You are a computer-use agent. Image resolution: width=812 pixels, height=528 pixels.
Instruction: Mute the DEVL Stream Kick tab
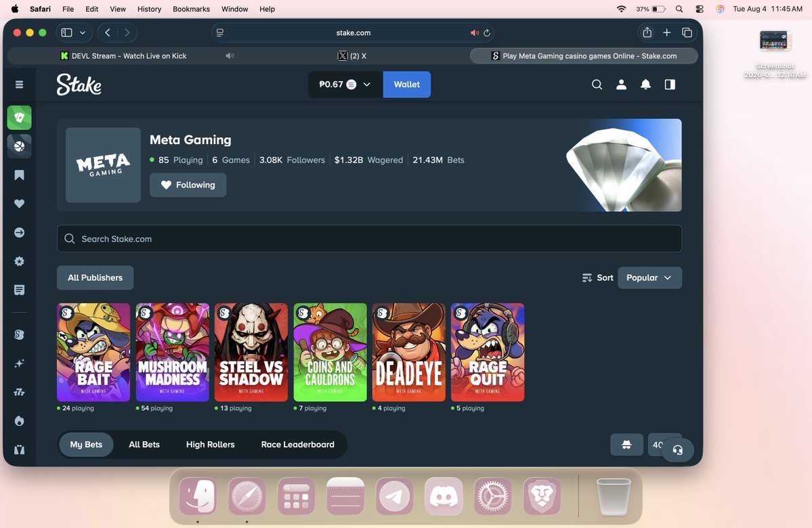tap(230, 56)
